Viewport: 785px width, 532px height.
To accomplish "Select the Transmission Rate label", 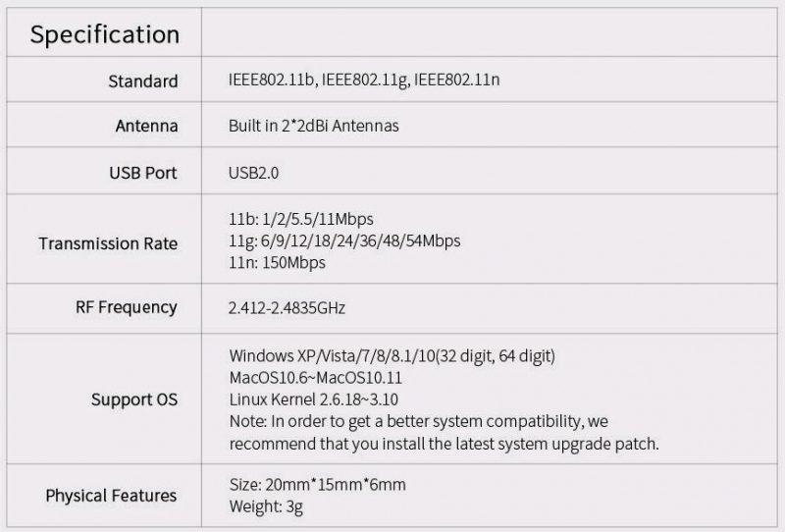I will [x=108, y=243].
